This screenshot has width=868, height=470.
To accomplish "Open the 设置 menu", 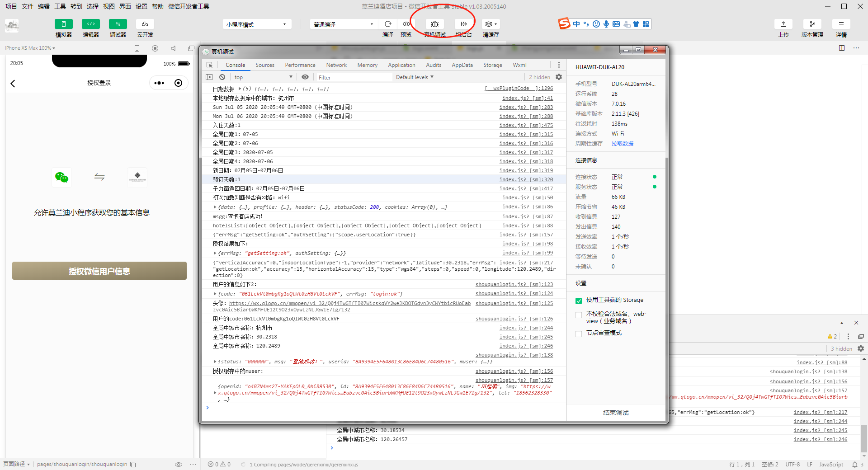I will tap(142, 6).
